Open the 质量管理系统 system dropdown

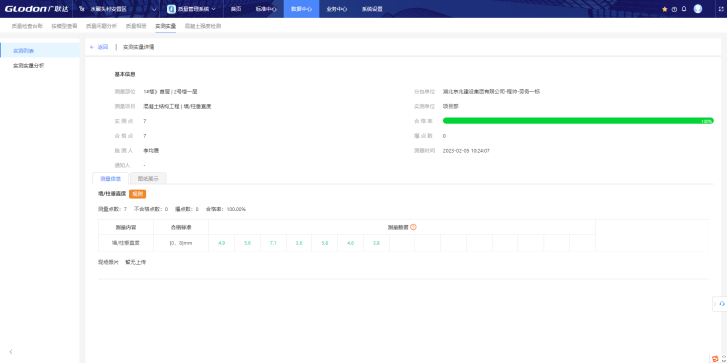191,9
